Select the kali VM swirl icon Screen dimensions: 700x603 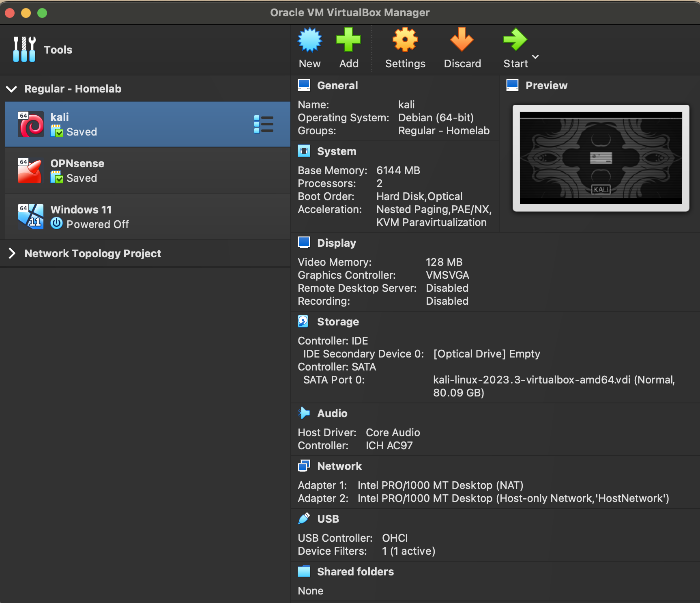pyautogui.click(x=31, y=124)
